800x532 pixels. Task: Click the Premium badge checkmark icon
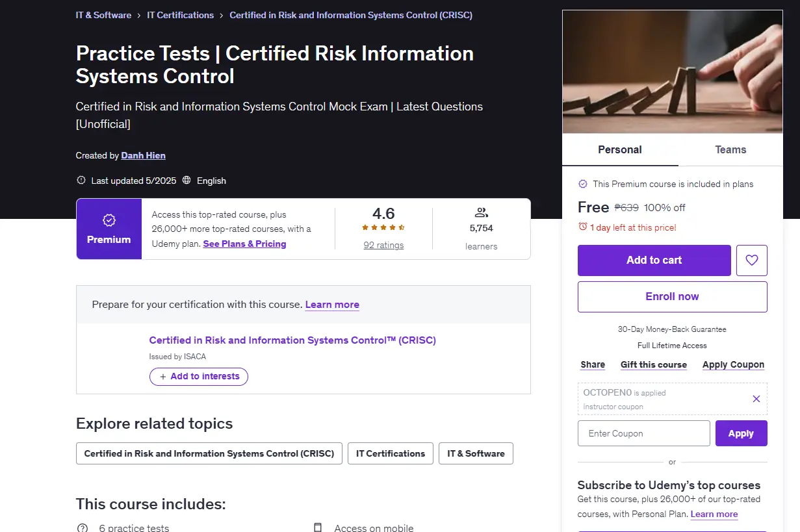pos(109,221)
